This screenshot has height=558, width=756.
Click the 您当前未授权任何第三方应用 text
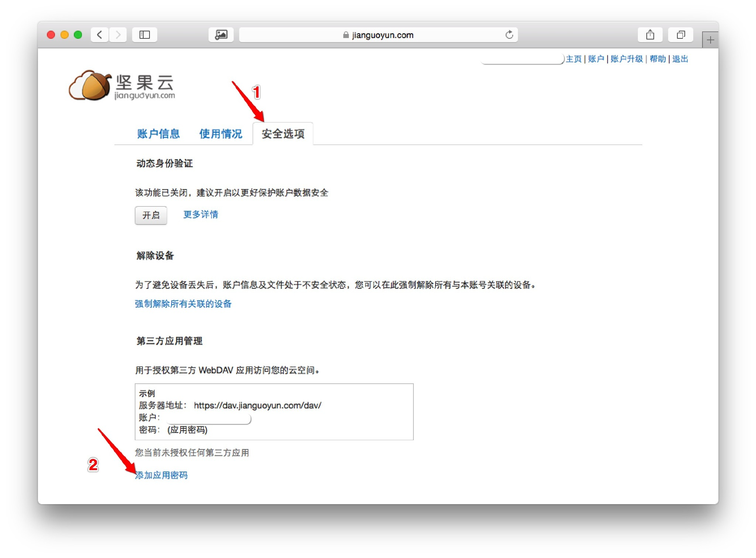(x=192, y=453)
